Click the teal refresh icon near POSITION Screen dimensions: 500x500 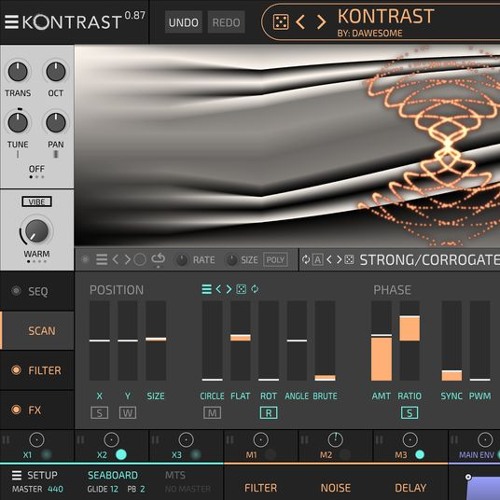[255, 289]
